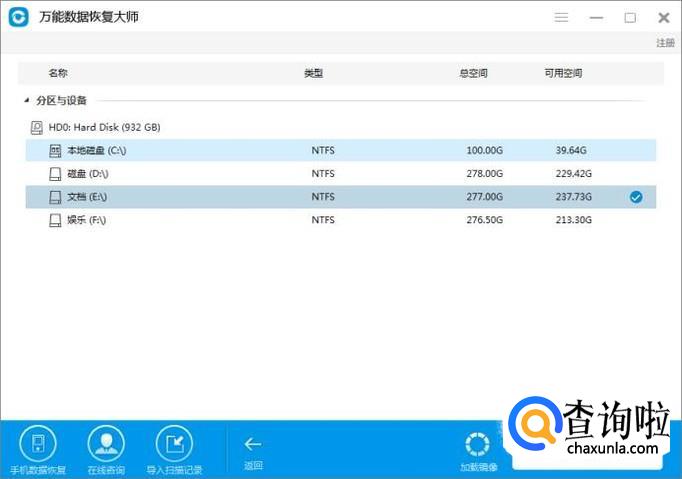The height and width of the screenshot is (479, 682).
Task: Minimize the recovery app window
Action: click(x=596, y=18)
